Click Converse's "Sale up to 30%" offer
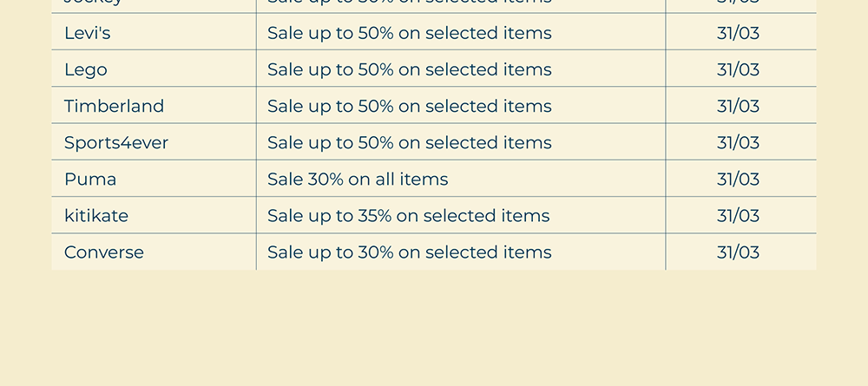868x386 pixels. coord(409,252)
